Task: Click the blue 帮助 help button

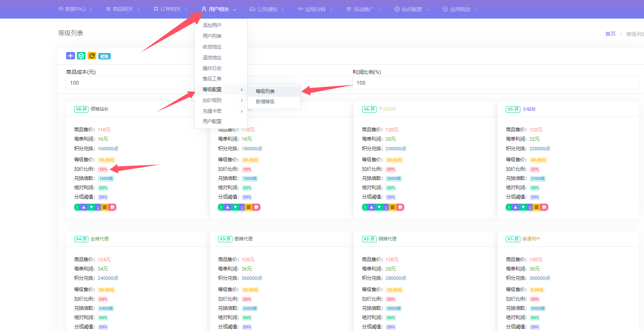Action: click(x=104, y=56)
